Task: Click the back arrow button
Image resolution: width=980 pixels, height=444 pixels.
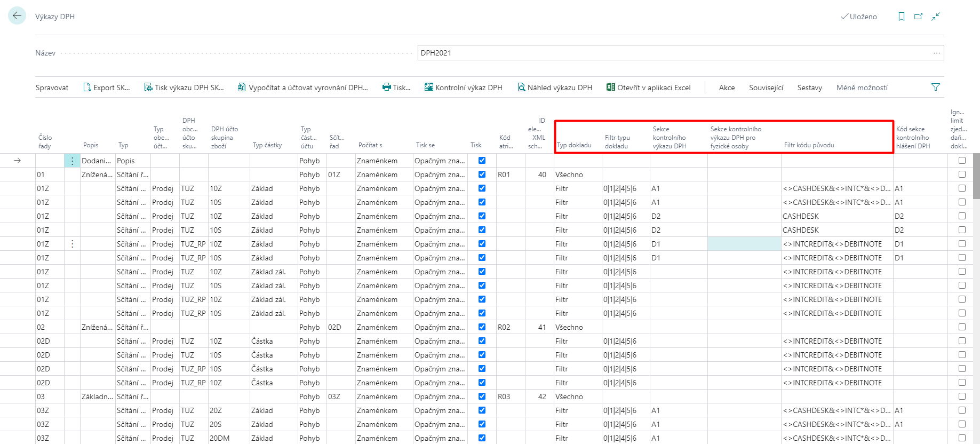Action: click(x=17, y=16)
